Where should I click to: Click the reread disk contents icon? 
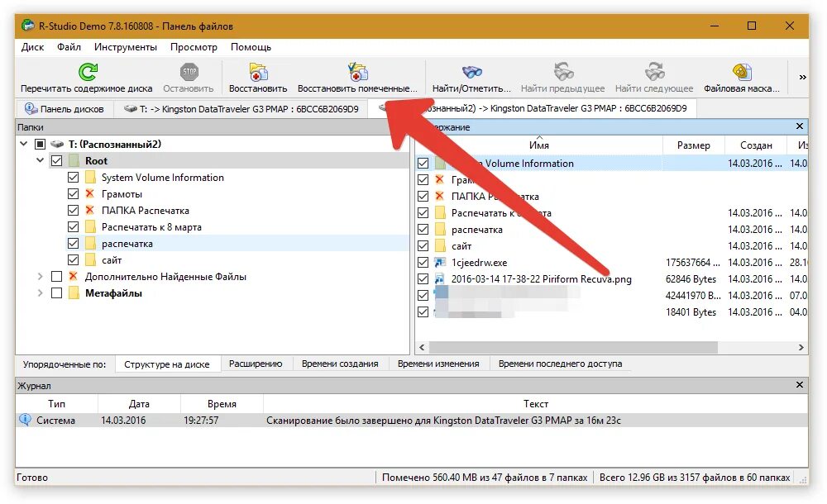[x=88, y=72]
